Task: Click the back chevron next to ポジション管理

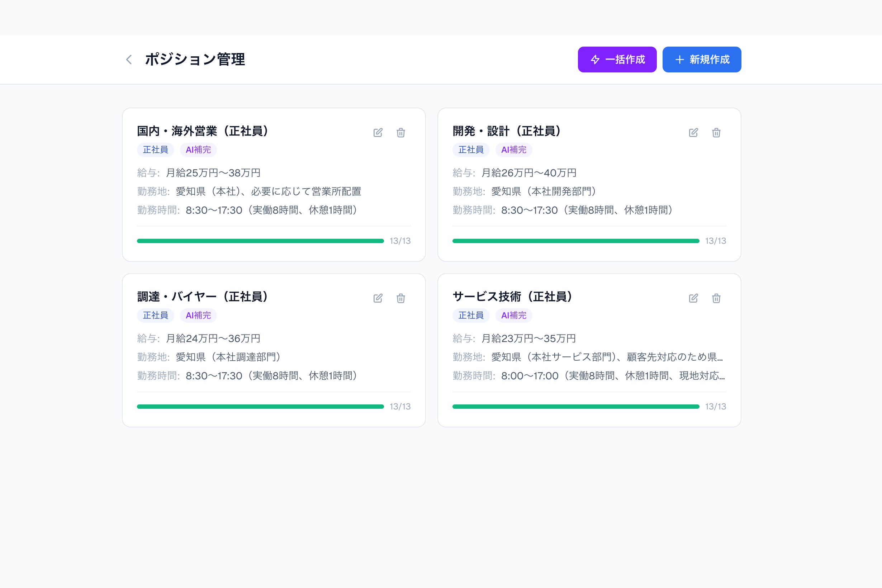Action: (129, 60)
